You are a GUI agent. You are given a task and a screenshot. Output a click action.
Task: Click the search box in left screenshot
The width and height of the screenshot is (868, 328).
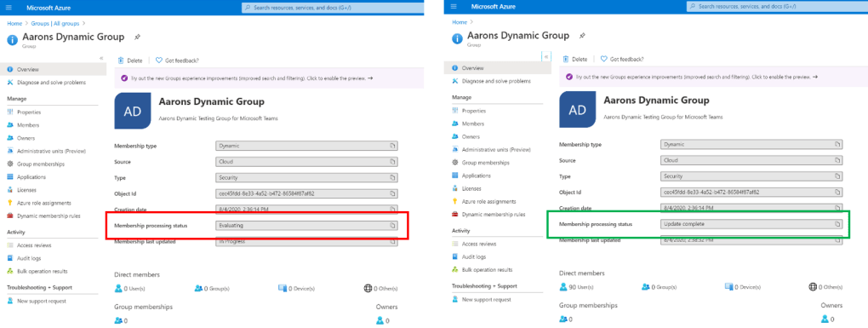click(x=333, y=7)
